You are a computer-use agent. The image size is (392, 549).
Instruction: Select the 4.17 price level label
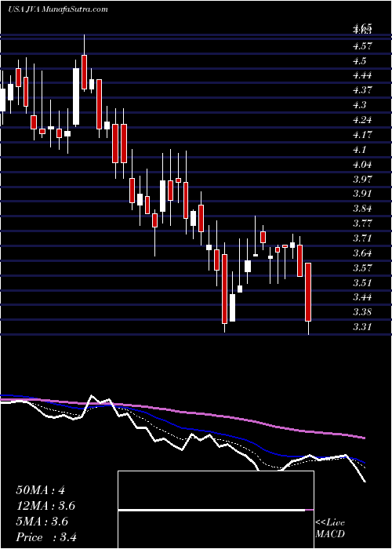362,135
